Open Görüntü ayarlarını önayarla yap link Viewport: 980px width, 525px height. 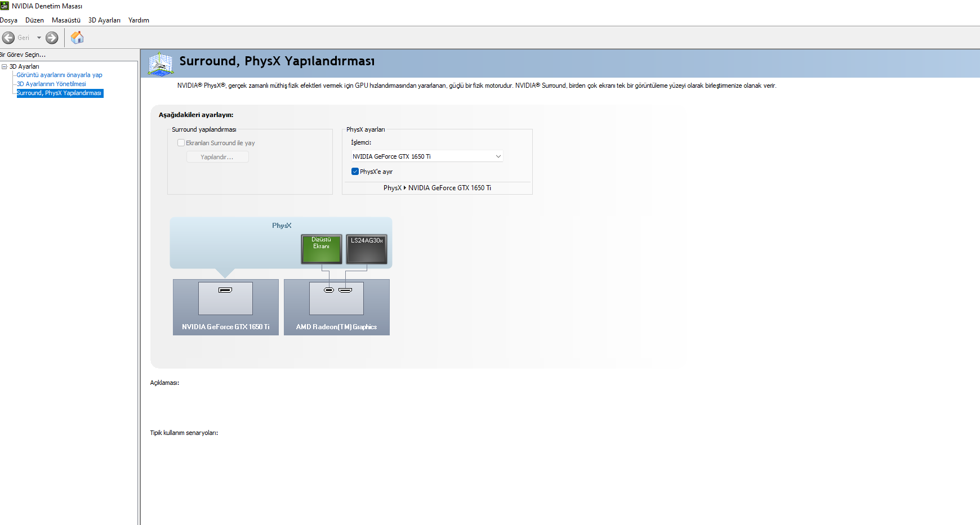59,75
